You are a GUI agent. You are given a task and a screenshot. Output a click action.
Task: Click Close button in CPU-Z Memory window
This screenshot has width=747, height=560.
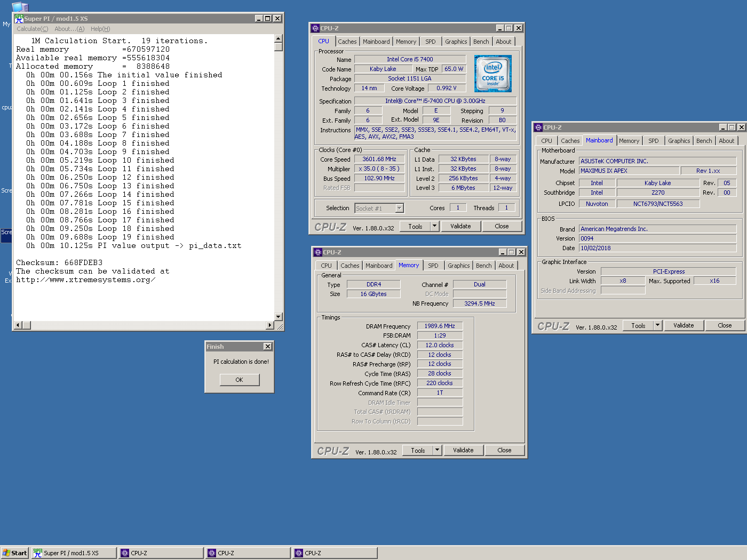(x=504, y=450)
